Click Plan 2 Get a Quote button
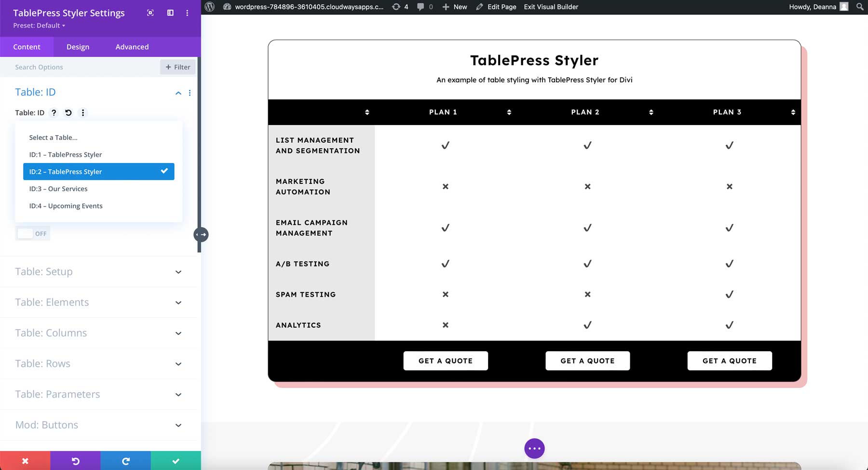Image resolution: width=868 pixels, height=470 pixels. (587, 361)
